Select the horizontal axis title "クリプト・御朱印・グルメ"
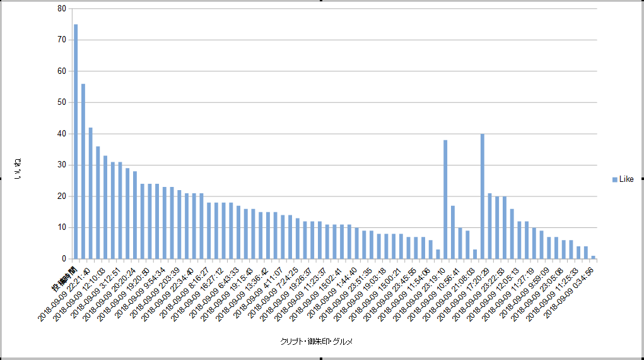This screenshot has height=360, width=644. pyautogui.click(x=316, y=342)
